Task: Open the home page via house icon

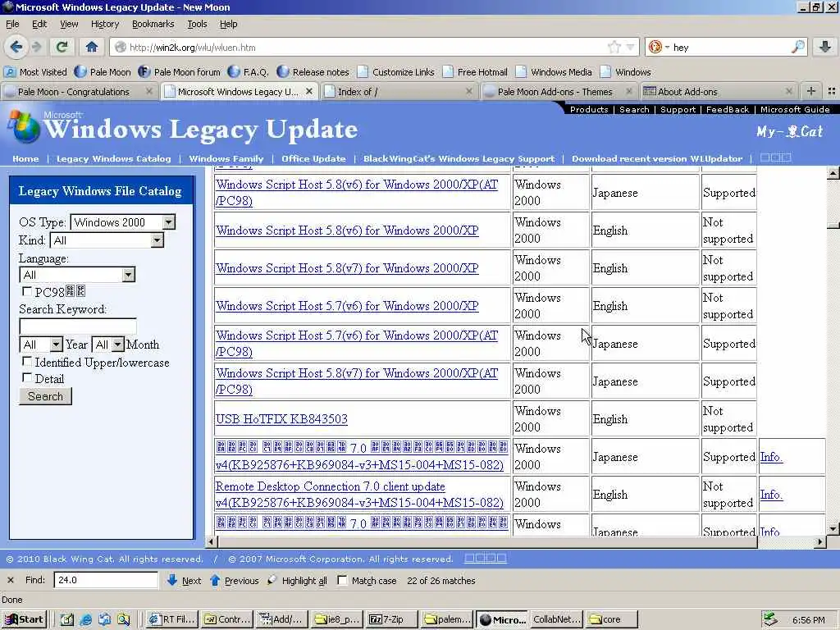Action: pos(92,47)
